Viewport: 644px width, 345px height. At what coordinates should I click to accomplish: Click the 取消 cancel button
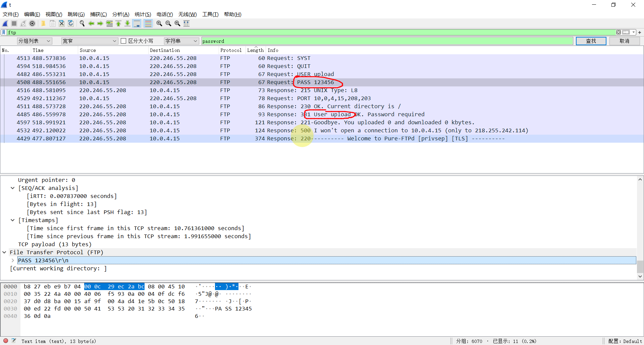click(x=625, y=41)
